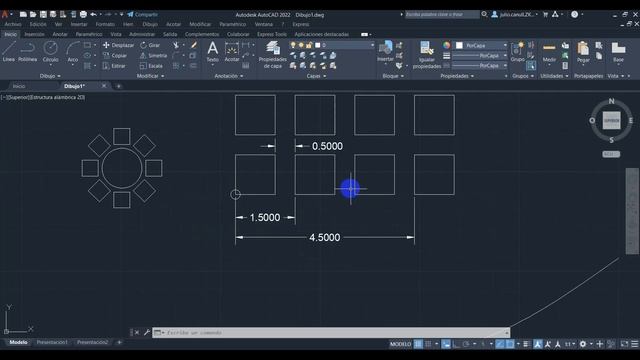
Task: Click the wrench icon beside command line
Action: (147, 332)
